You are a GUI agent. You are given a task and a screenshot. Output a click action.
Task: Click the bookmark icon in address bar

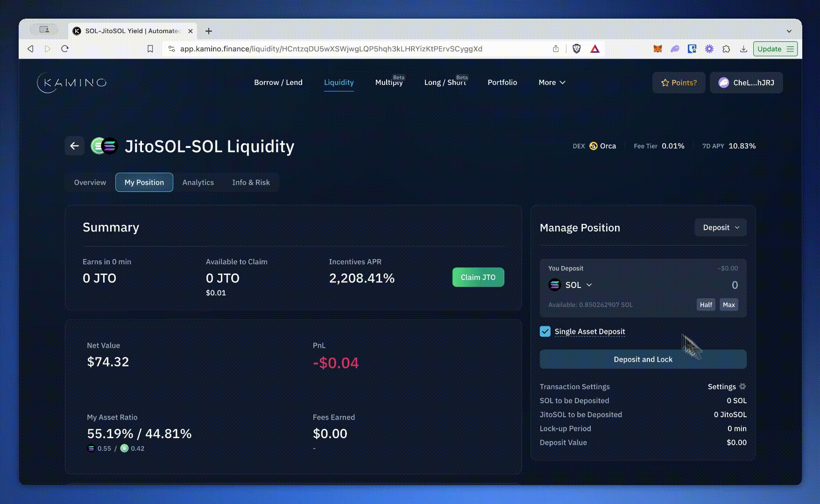coord(150,49)
